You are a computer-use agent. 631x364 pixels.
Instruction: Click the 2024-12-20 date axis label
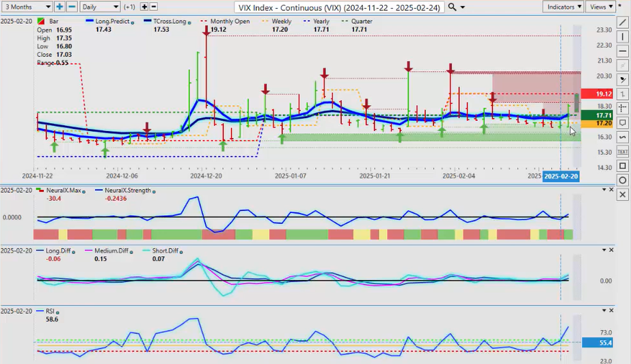(x=206, y=176)
